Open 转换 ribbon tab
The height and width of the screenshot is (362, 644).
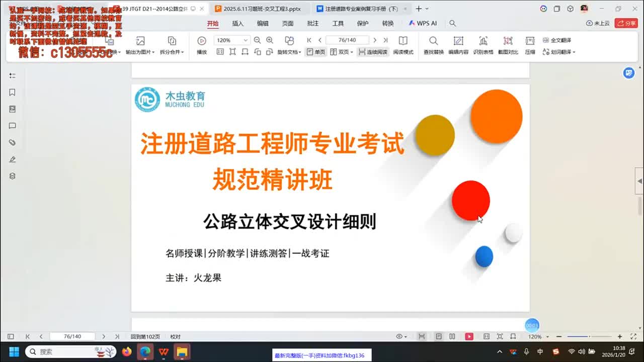388,23
